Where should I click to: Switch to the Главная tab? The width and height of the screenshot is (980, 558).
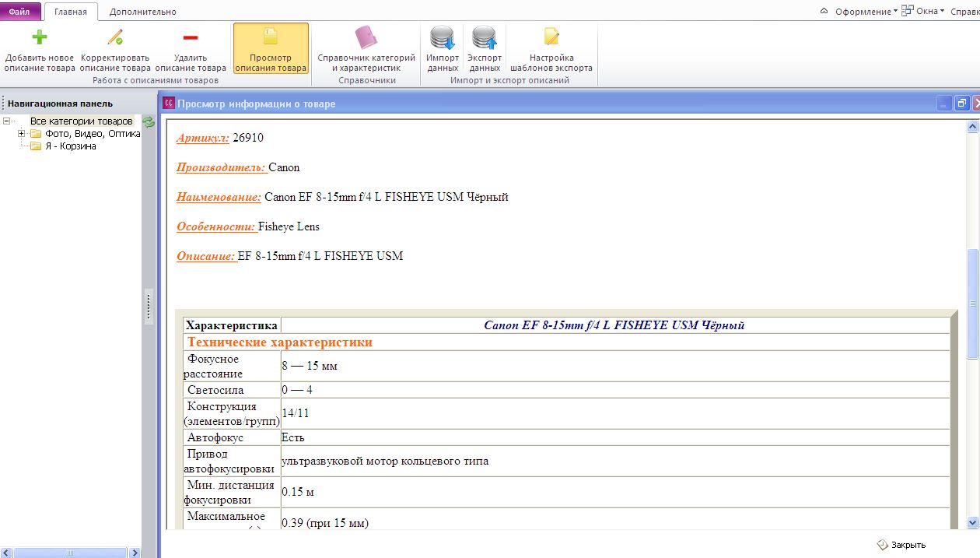(71, 12)
